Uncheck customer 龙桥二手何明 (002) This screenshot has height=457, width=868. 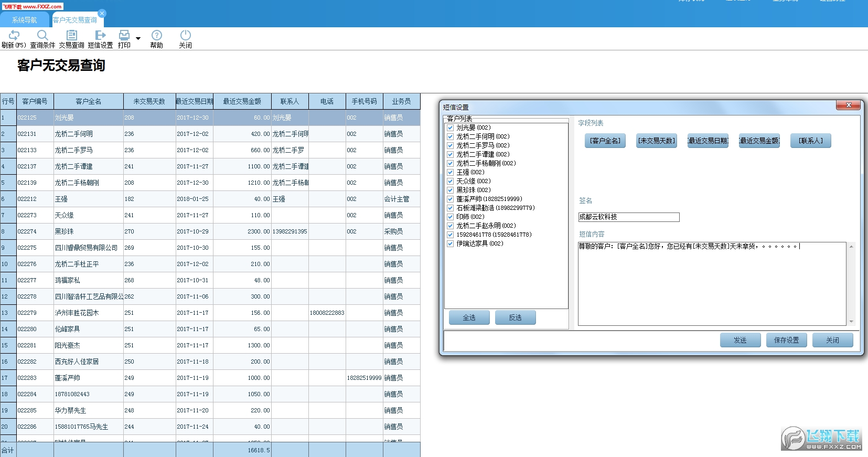pyautogui.click(x=450, y=136)
